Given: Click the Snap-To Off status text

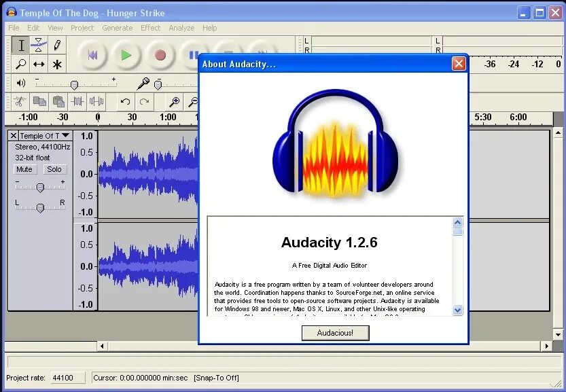Looking at the screenshot, I should 216,378.
